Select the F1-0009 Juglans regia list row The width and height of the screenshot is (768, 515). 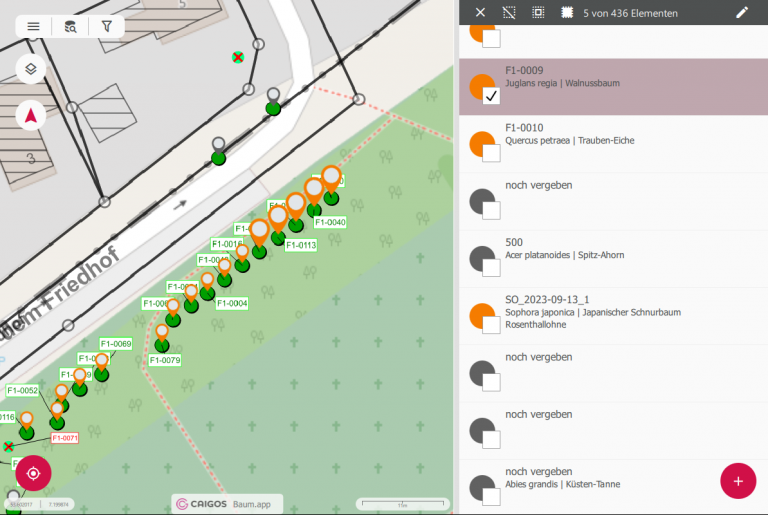[x=613, y=87]
